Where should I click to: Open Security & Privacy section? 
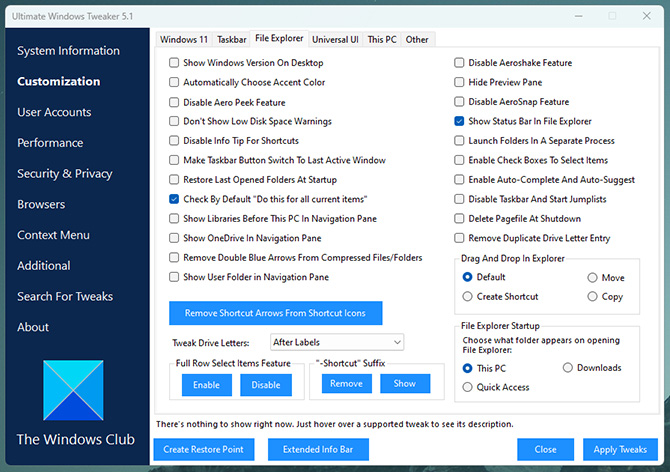65,174
